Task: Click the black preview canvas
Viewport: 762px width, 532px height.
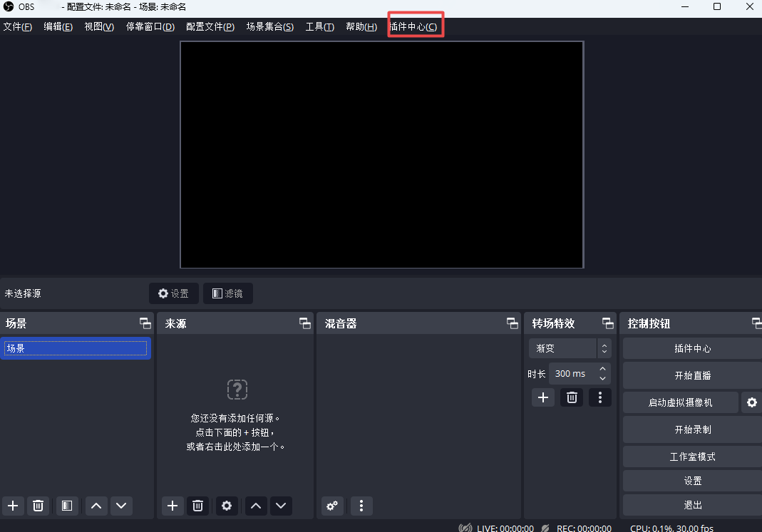Action: [x=382, y=155]
